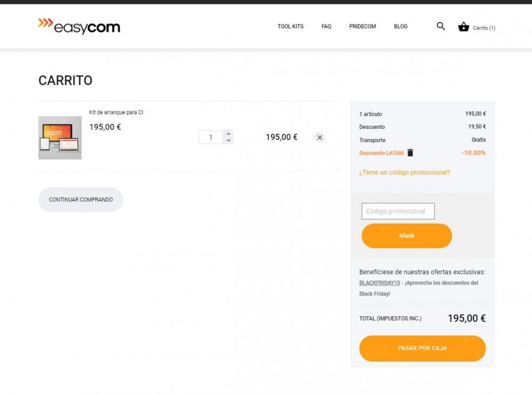
Task: Increase quantity with up arrow
Action: point(228,134)
